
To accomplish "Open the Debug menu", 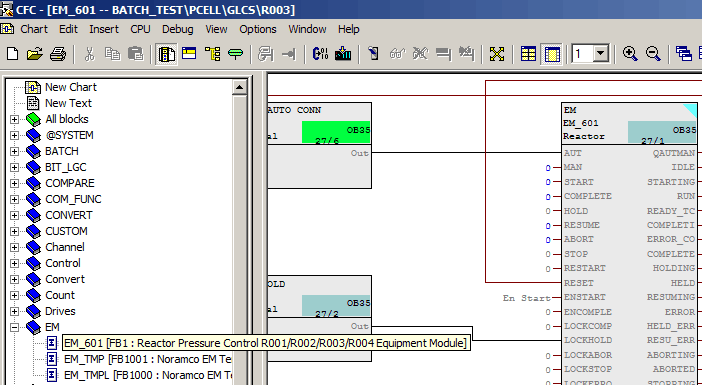I will pyautogui.click(x=177, y=29).
